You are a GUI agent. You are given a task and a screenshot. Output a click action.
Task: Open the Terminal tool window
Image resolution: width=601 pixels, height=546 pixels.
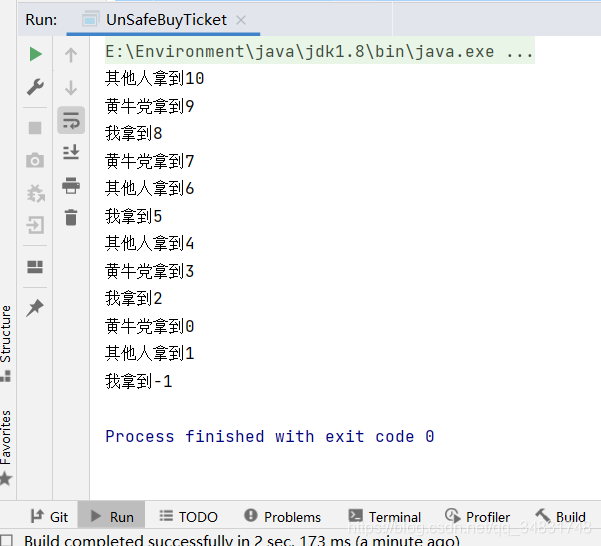tap(385, 517)
